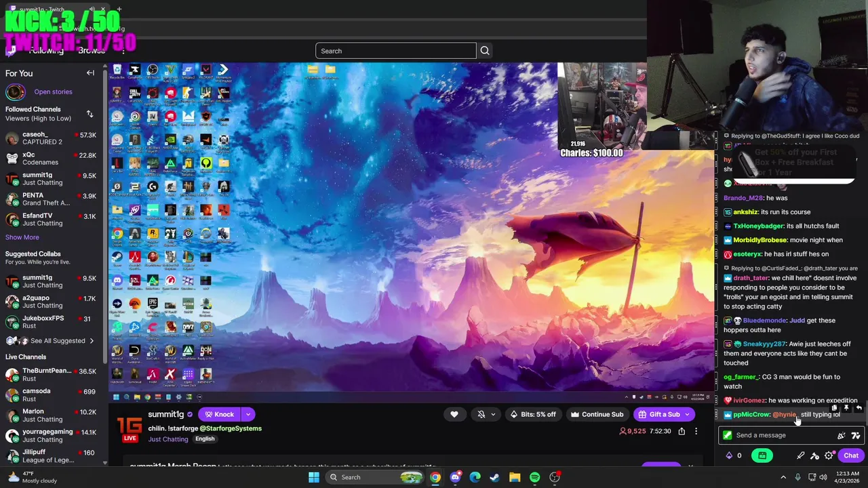Click the sword mod tools icon
This screenshot has width=868, height=488.
801,456
